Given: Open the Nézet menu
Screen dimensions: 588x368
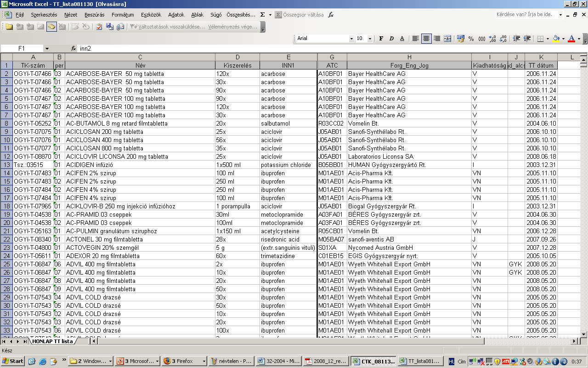Looking at the screenshot, I should coord(71,15).
